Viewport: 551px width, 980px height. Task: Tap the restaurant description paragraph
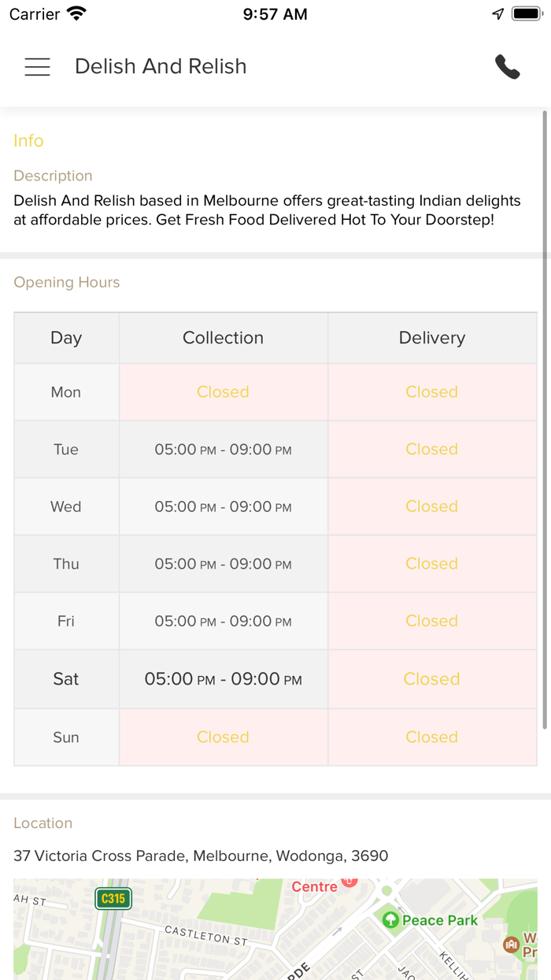pos(268,210)
